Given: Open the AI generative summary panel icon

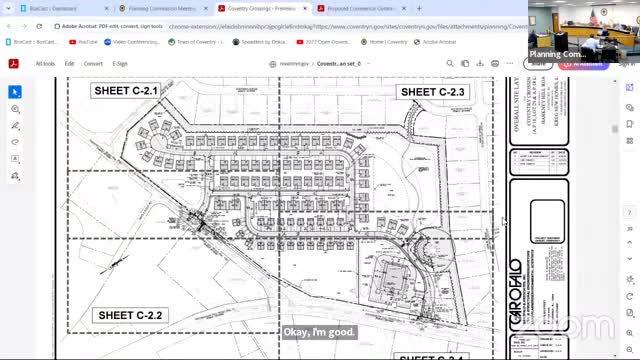Looking at the screenshot, I should tap(629, 87).
